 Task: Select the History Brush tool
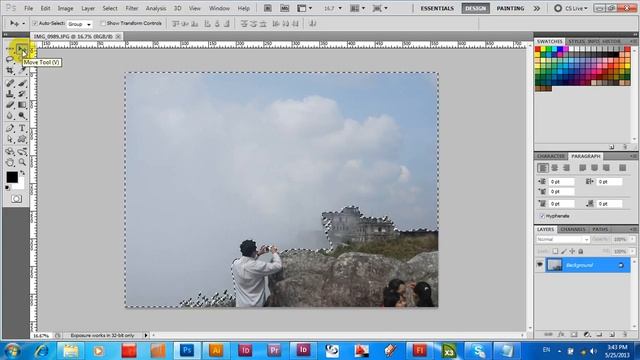point(22,94)
